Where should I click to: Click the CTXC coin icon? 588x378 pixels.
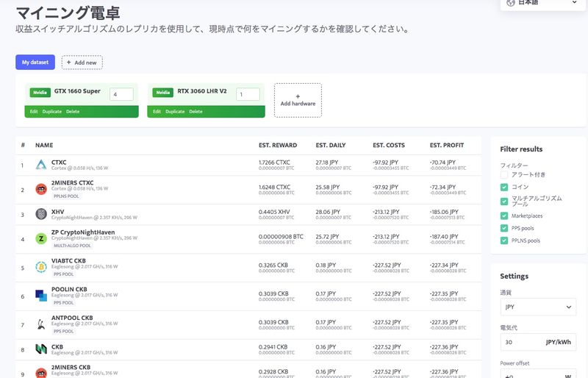(x=41, y=165)
